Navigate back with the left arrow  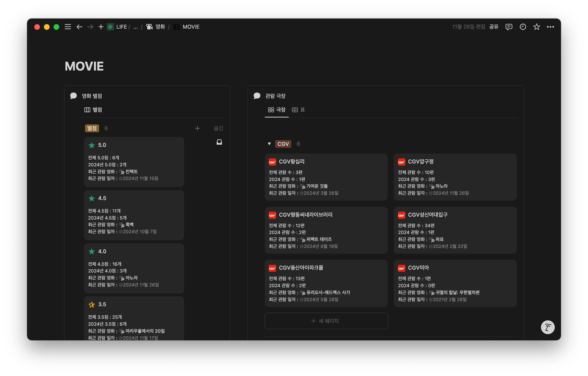click(x=79, y=27)
